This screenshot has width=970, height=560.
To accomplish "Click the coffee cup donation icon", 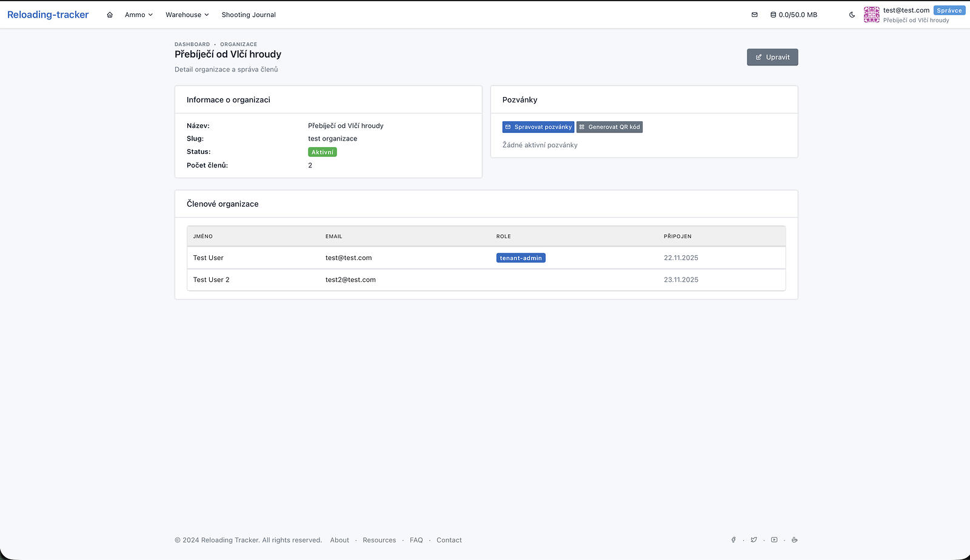I will 794,540.
